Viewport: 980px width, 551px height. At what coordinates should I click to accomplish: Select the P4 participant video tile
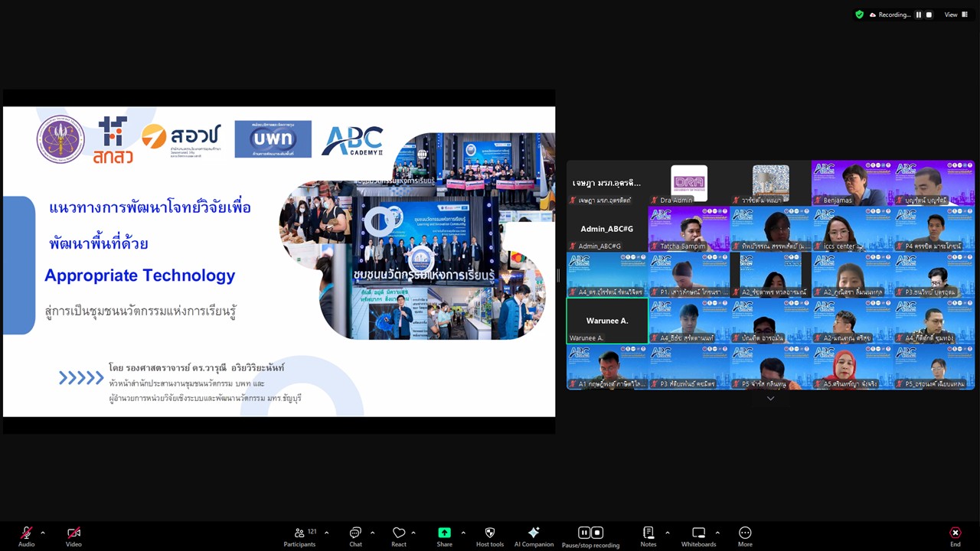pyautogui.click(x=933, y=229)
